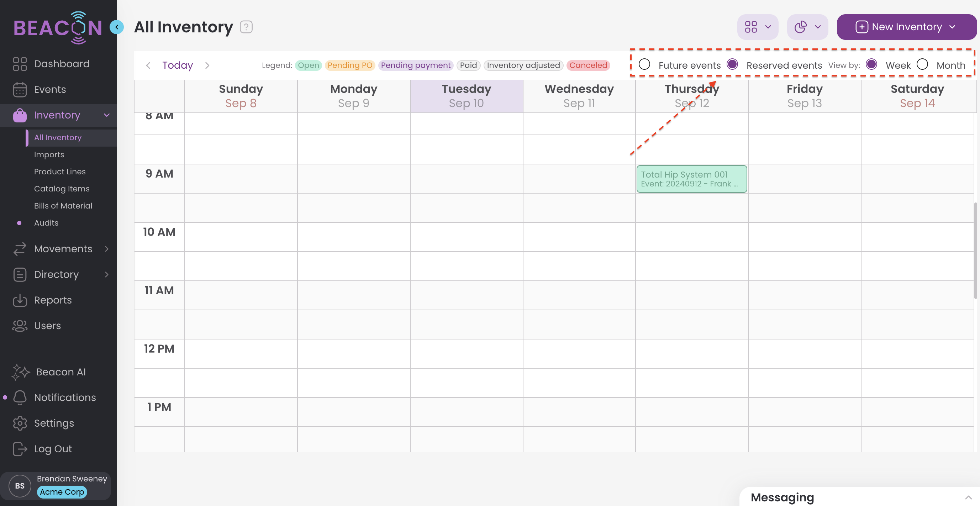Click the Acme Corp badge
Image resolution: width=980 pixels, height=506 pixels.
point(62,492)
